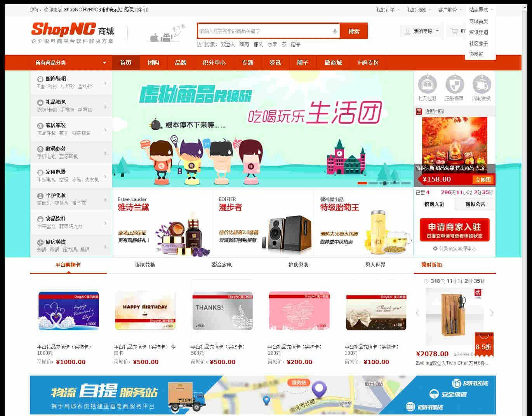The width and height of the screenshot is (532, 416).
Task: Click the 正品保障 shield icon
Action: point(454,85)
